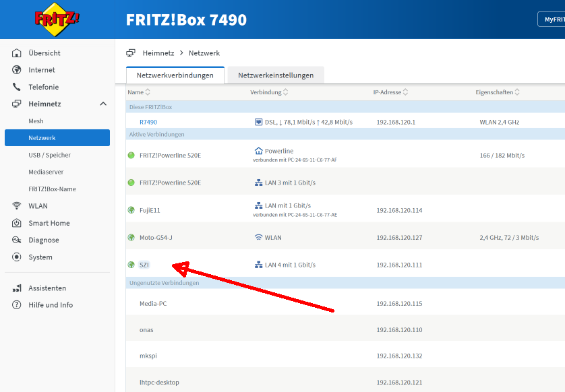
Task: Click the FujiE11 device name
Action: point(150,210)
